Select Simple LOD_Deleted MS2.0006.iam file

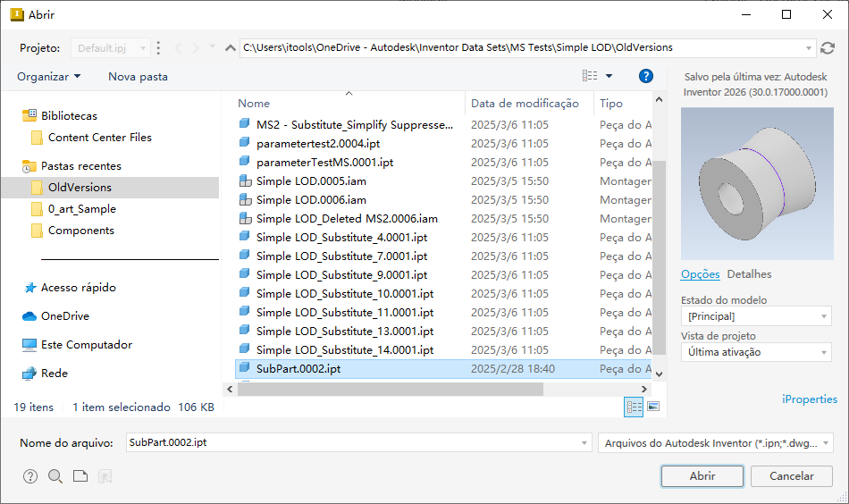pyautogui.click(x=347, y=219)
